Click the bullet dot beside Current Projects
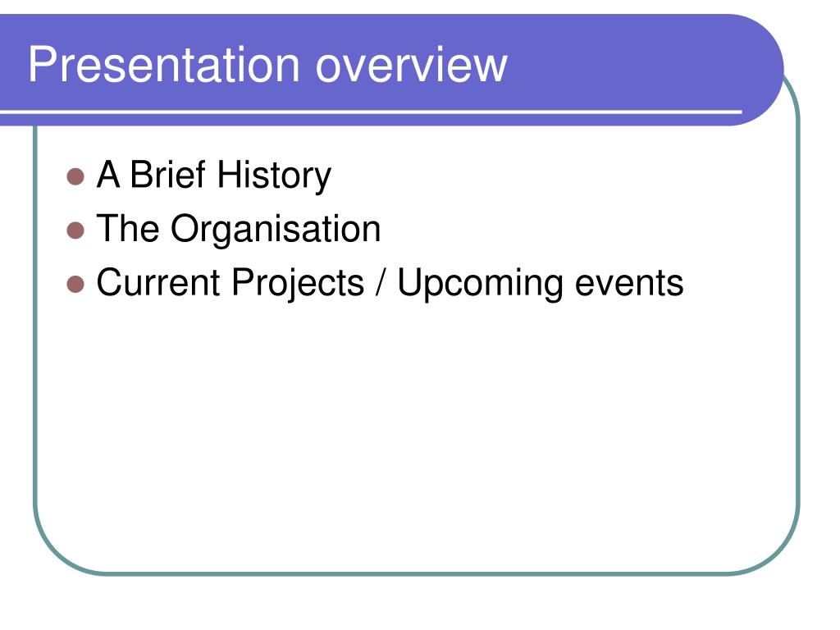Viewport: 840px width, 630px height. point(75,285)
